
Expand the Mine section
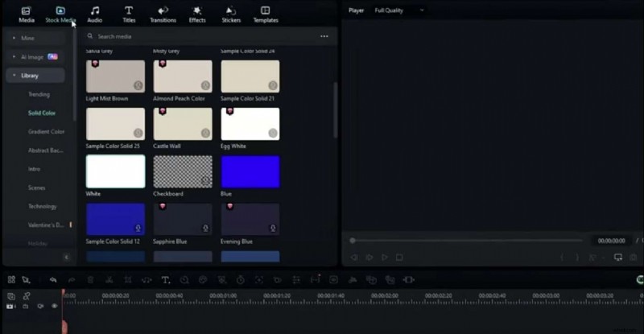(14, 38)
